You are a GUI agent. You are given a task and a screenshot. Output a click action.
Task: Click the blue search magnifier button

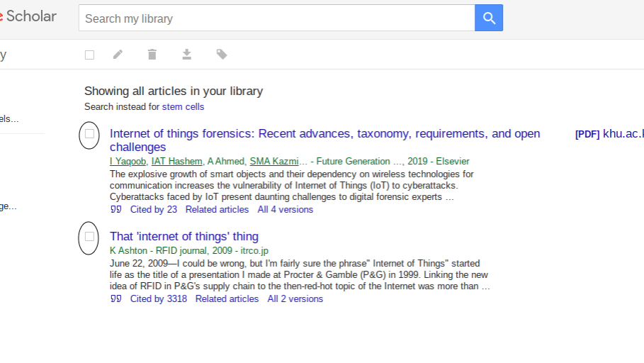point(488,18)
